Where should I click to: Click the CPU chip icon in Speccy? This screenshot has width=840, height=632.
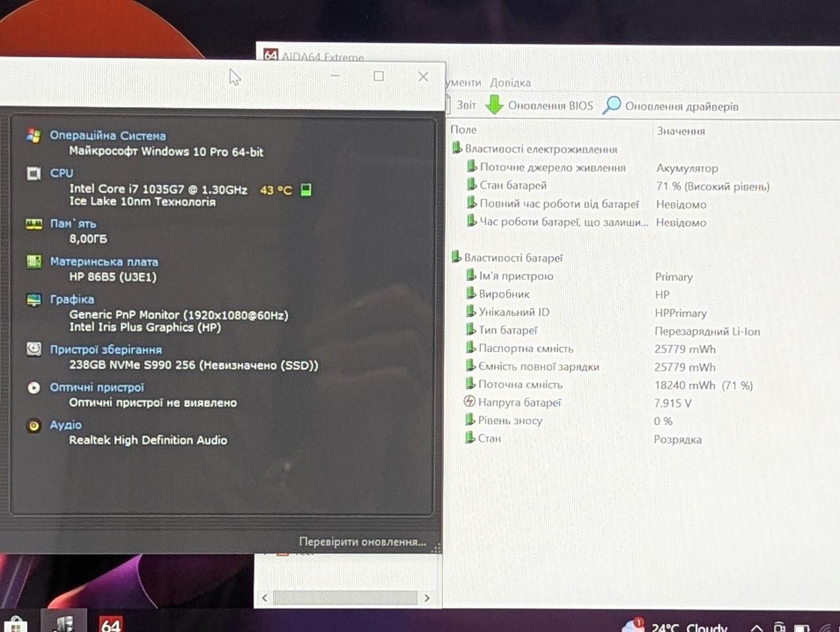click(x=33, y=173)
